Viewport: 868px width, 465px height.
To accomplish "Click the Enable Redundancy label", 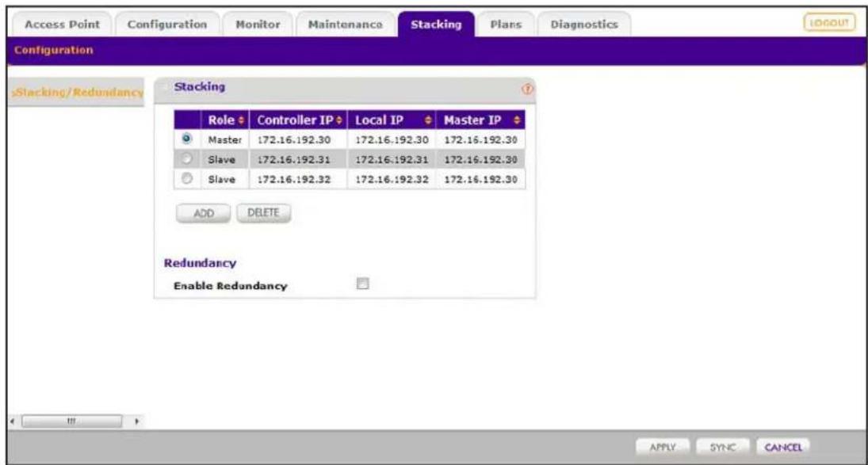I will click(x=231, y=286).
